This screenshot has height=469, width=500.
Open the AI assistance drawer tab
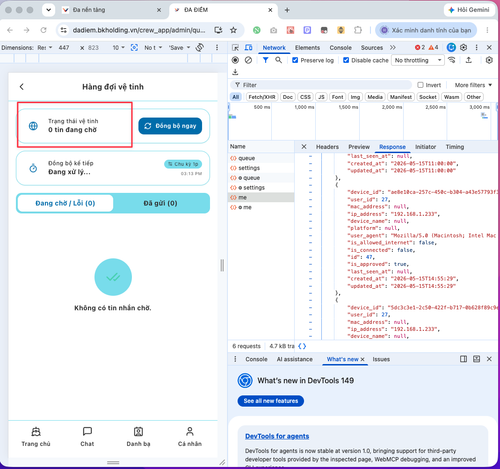tap(295, 359)
